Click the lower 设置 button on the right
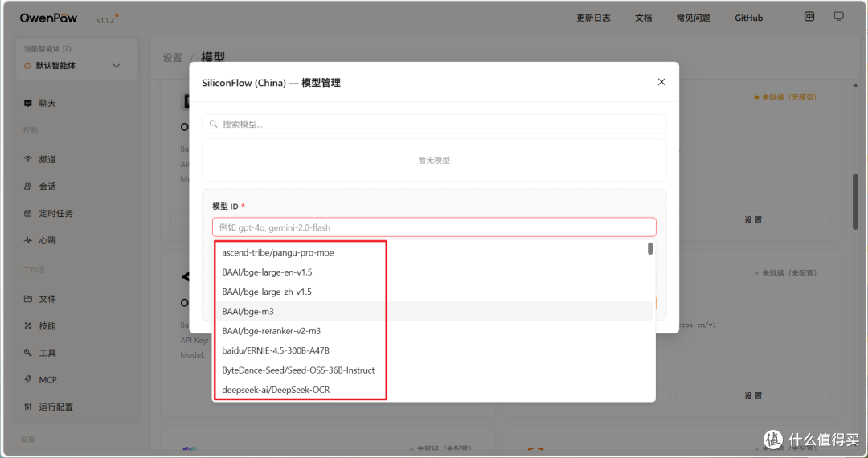 point(753,395)
